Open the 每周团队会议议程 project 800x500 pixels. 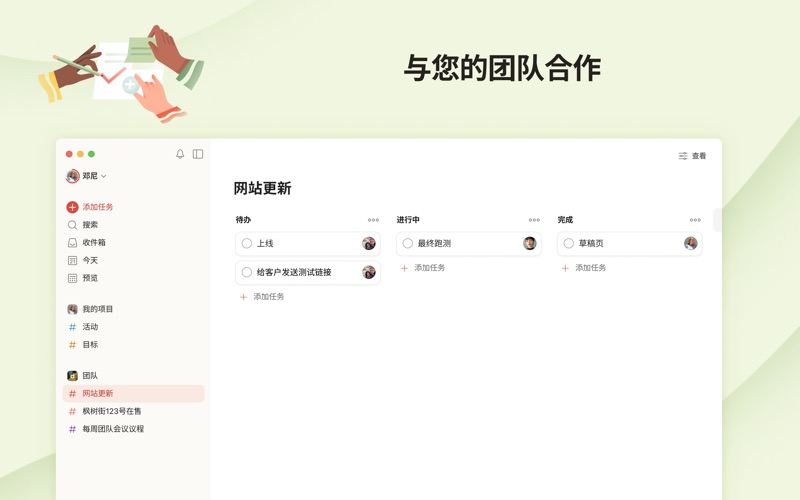113,429
